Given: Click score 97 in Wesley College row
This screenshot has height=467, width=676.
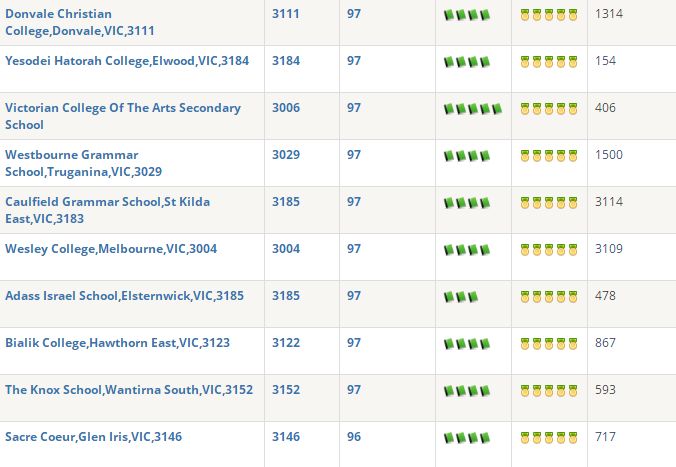Looking at the screenshot, I should pyautogui.click(x=354, y=249).
